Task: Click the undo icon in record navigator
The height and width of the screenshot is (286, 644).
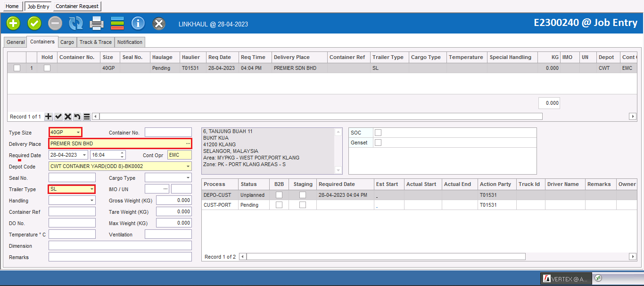Action: [x=77, y=117]
